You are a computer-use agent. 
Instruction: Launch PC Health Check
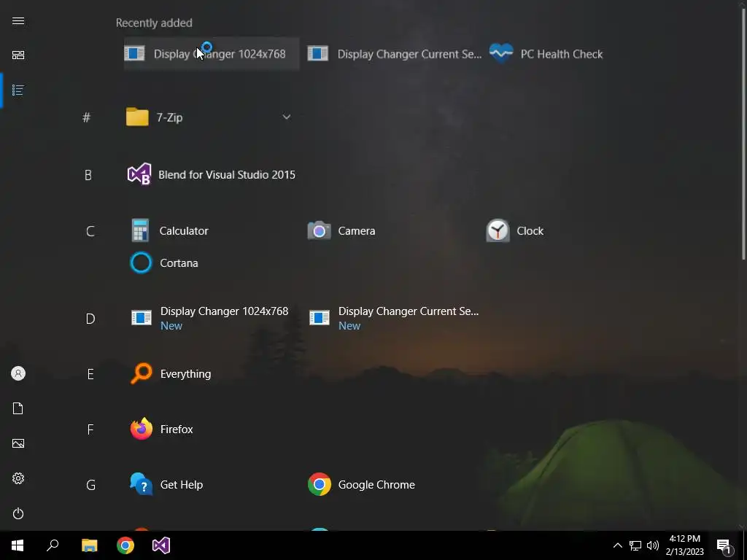[x=546, y=54]
